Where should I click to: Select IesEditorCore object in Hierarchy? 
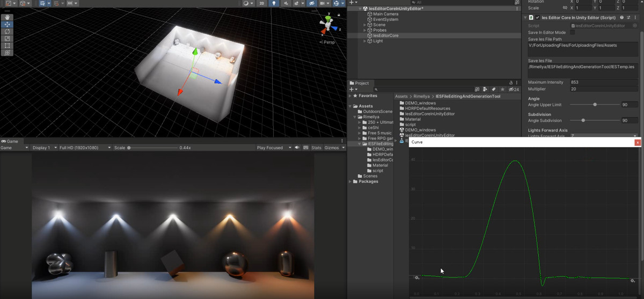pos(385,35)
